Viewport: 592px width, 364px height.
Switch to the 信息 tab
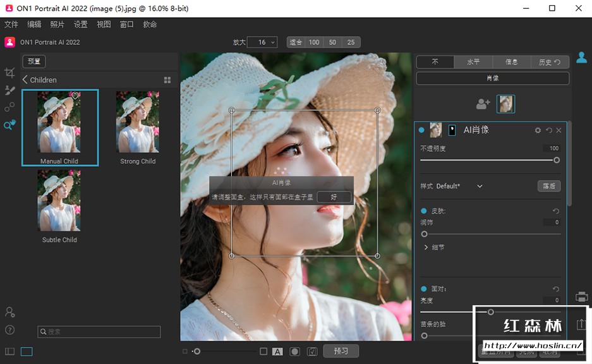(x=511, y=62)
